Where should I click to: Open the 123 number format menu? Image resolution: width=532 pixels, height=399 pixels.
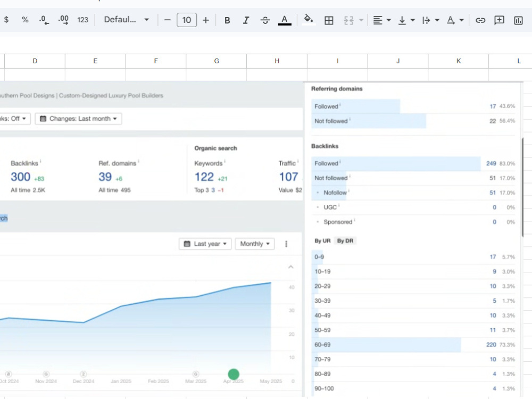(x=82, y=20)
